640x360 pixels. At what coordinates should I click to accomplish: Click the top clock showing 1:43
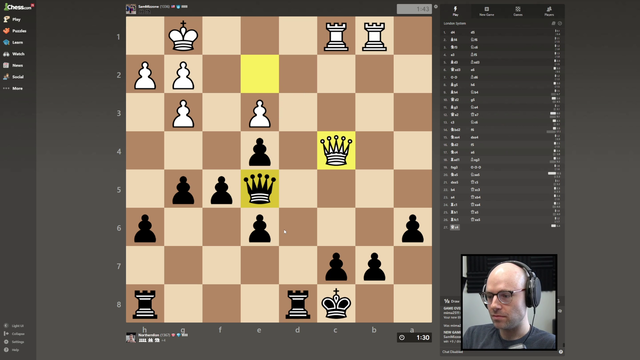point(414,9)
